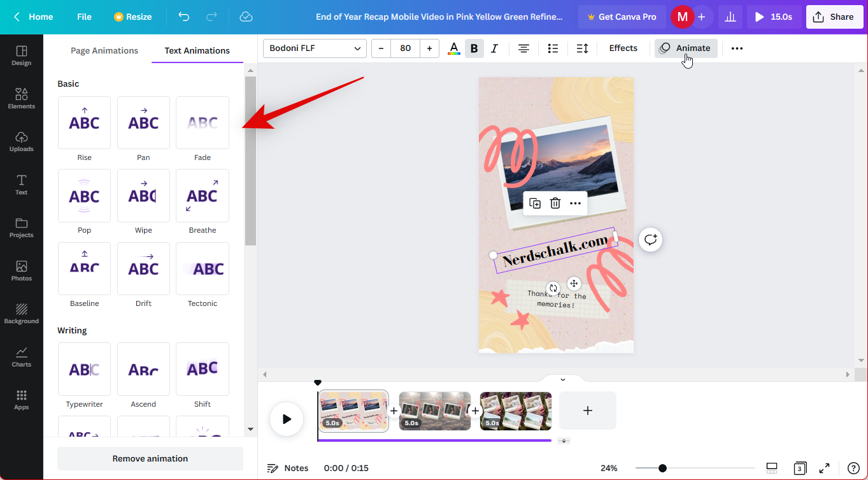This screenshot has width=868, height=480.
Task: Enter fullscreen presentation mode
Action: click(824, 468)
